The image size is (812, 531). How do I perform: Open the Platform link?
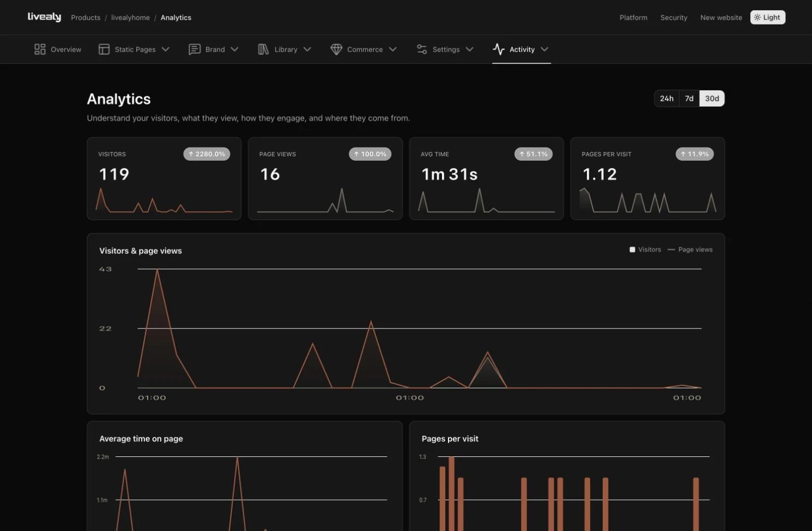click(633, 17)
